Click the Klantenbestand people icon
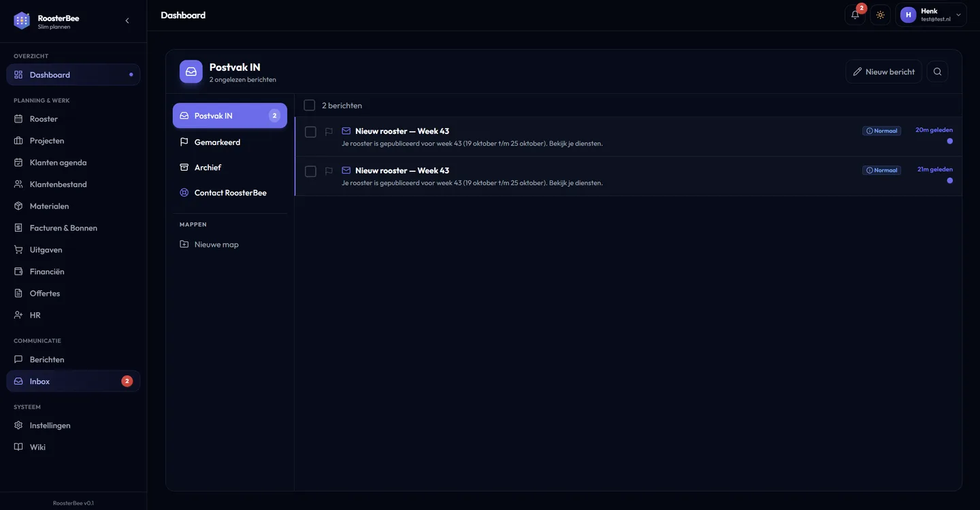980x510 pixels. pyautogui.click(x=18, y=184)
